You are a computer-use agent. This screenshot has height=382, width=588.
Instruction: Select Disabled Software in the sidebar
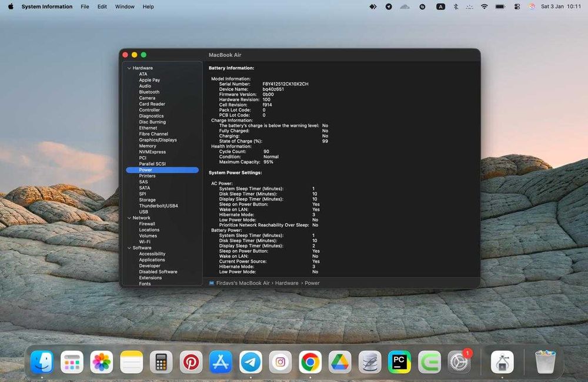[x=158, y=272]
